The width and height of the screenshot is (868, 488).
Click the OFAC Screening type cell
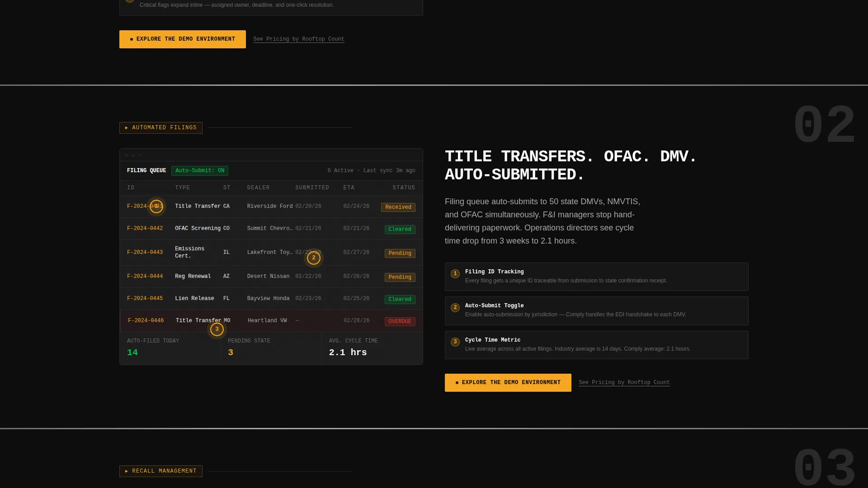[x=198, y=229]
